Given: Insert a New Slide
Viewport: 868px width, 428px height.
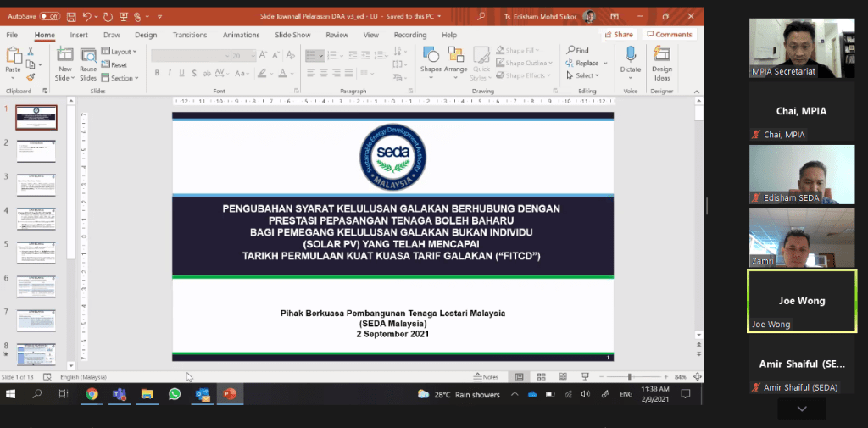Looking at the screenshot, I should click(64, 59).
